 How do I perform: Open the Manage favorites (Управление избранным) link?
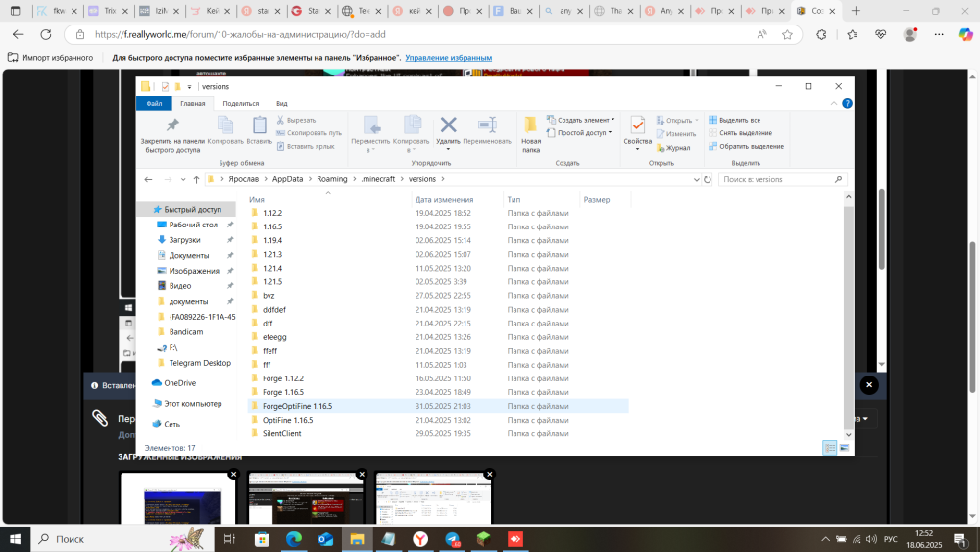448,58
